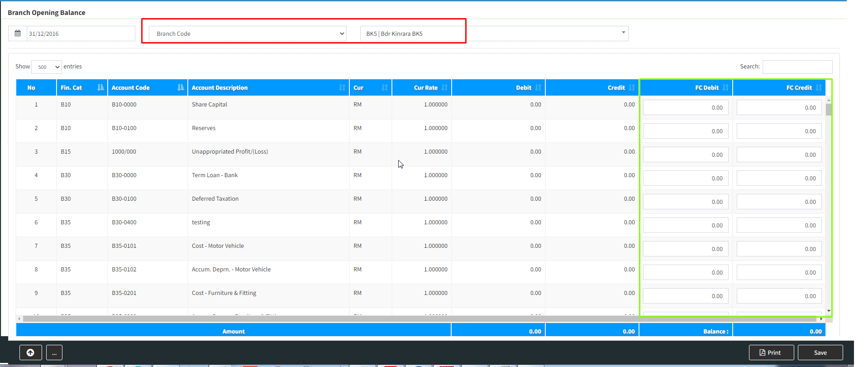868x367 pixels.
Task: Save the branch opening balance
Action: pos(820,353)
